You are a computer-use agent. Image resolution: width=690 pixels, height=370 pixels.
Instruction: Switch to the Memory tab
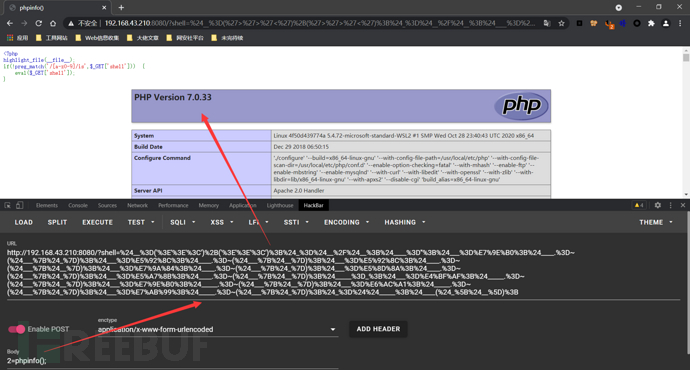click(x=209, y=205)
